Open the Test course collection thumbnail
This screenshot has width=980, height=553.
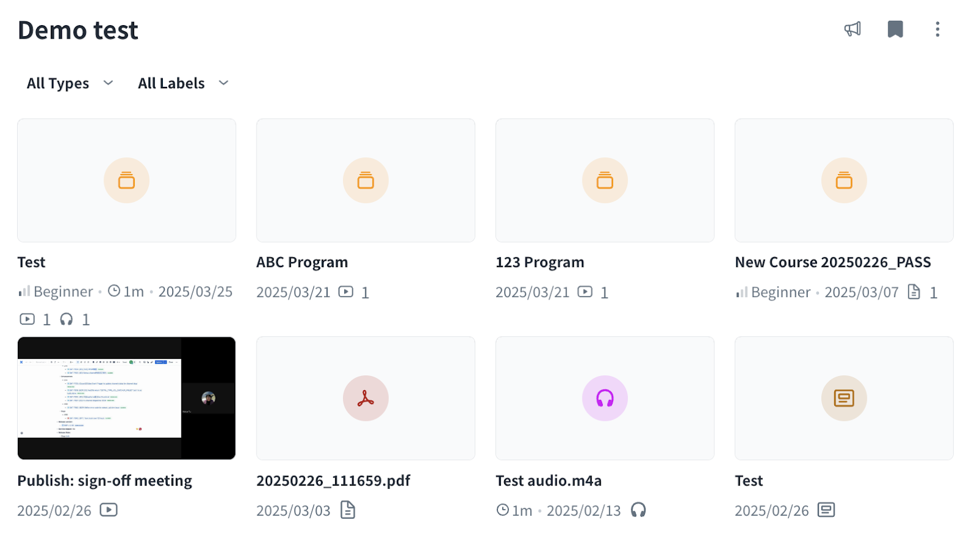(127, 181)
